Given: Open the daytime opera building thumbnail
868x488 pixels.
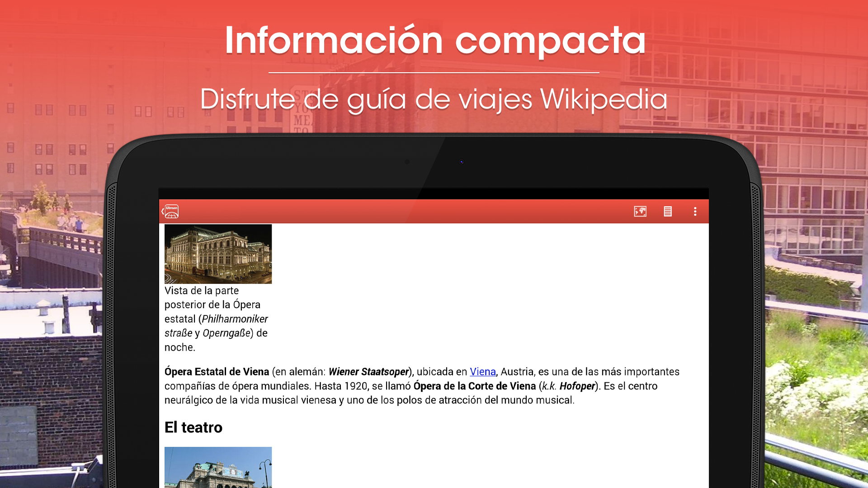Looking at the screenshot, I should pyautogui.click(x=218, y=467).
